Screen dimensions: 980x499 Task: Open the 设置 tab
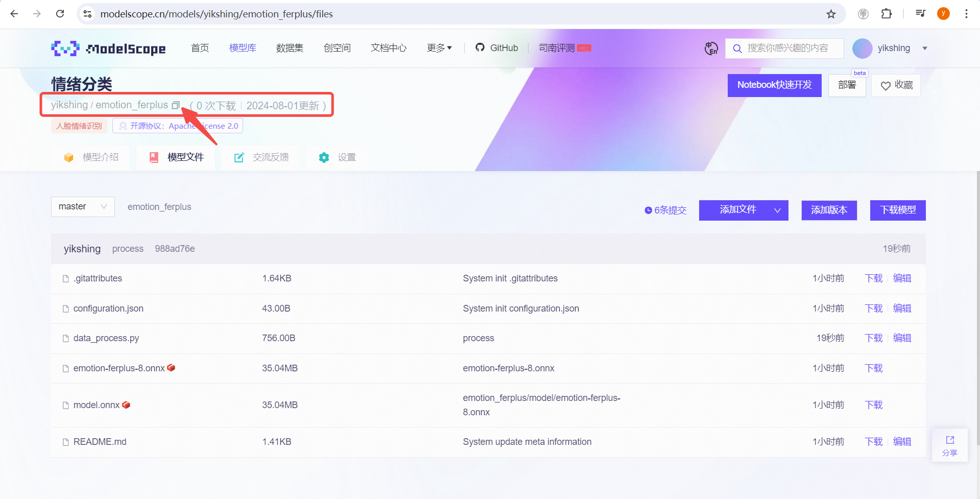pyautogui.click(x=337, y=157)
